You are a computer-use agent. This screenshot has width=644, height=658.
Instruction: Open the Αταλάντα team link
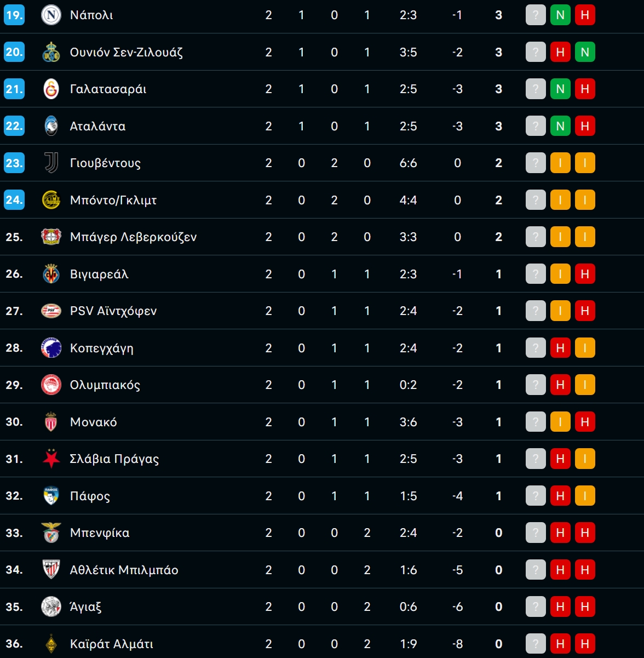(97, 126)
